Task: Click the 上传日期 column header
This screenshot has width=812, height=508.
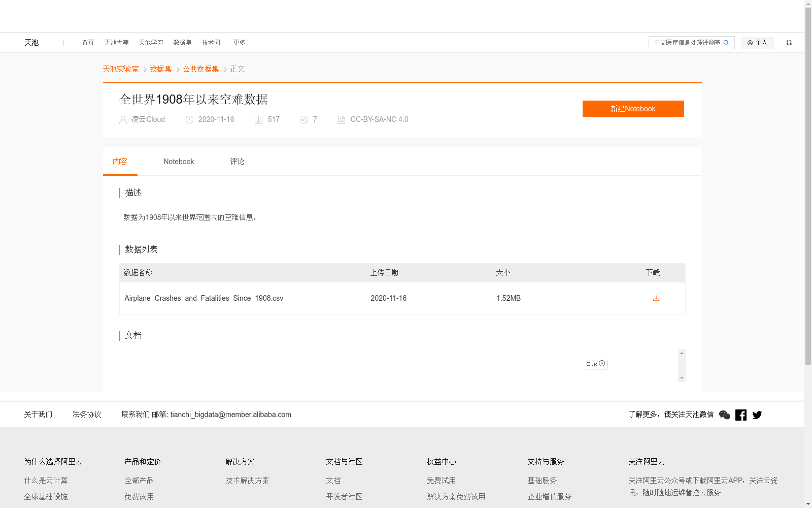Action: (x=384, y=273)
